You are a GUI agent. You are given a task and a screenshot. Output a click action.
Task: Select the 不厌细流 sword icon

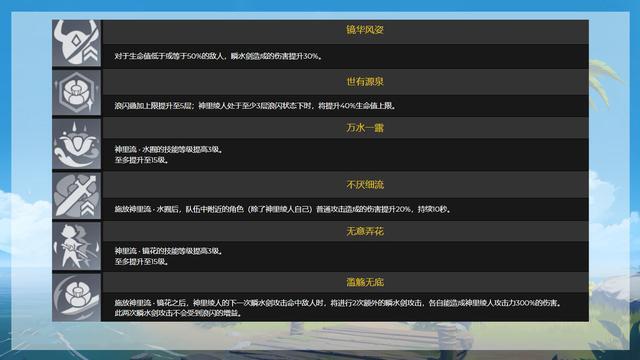point(77,196)
